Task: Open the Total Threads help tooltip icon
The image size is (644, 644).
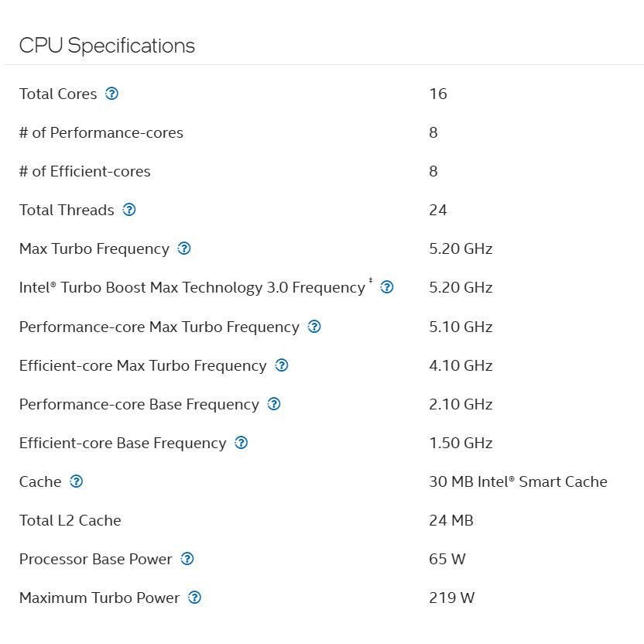Action: (x=129, y=210)
